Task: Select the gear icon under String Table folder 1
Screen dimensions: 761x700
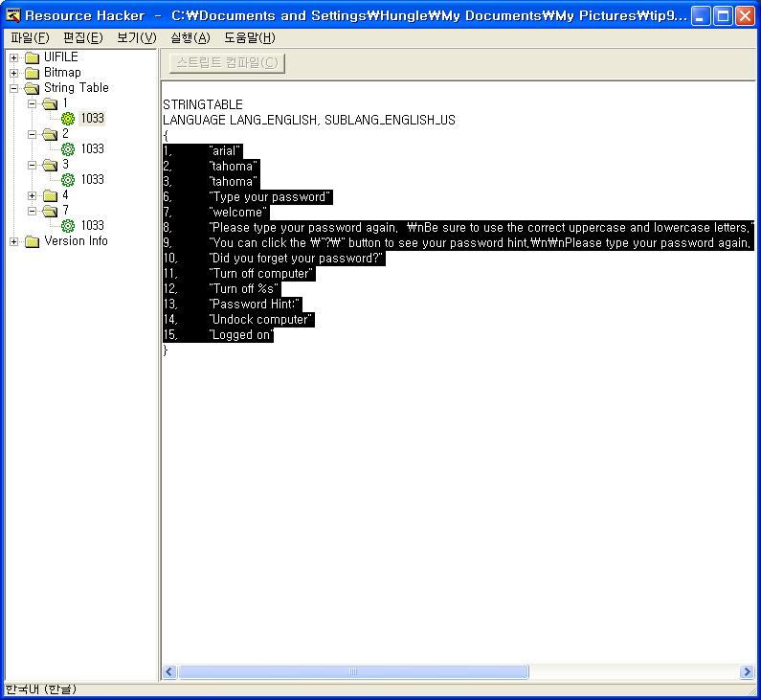Action: [68, 119]
